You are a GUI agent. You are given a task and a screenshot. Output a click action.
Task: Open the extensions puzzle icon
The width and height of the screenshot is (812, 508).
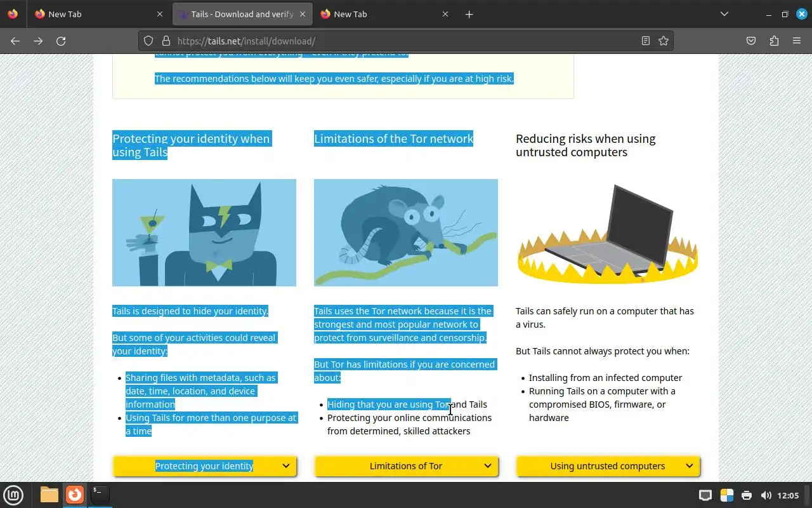(x=774, y=41)
